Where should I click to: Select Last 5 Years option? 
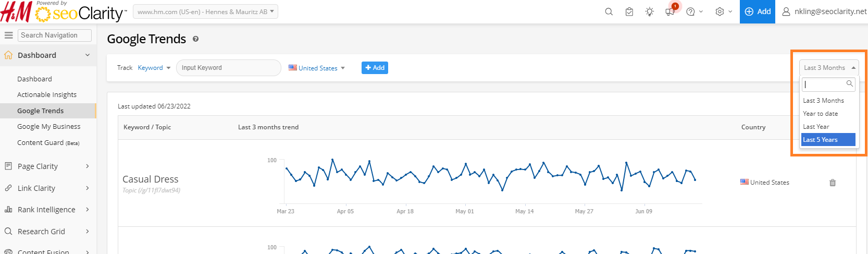coord(827,140)
